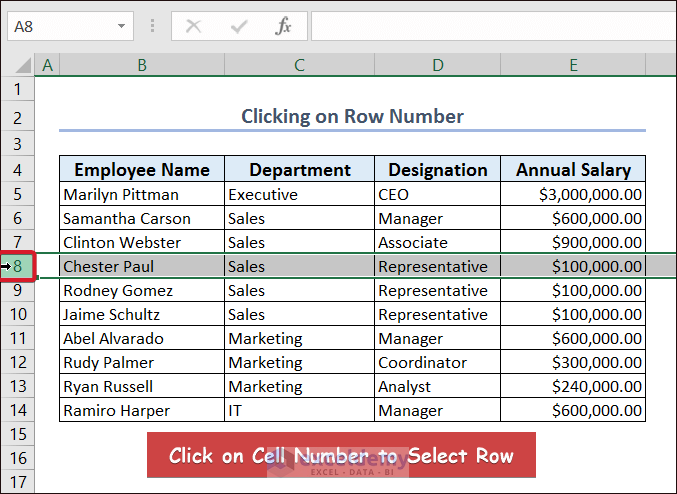The height and width of the screenshot is (494, 677).
Task: Select column D header
Action: (x=437, y=65)
